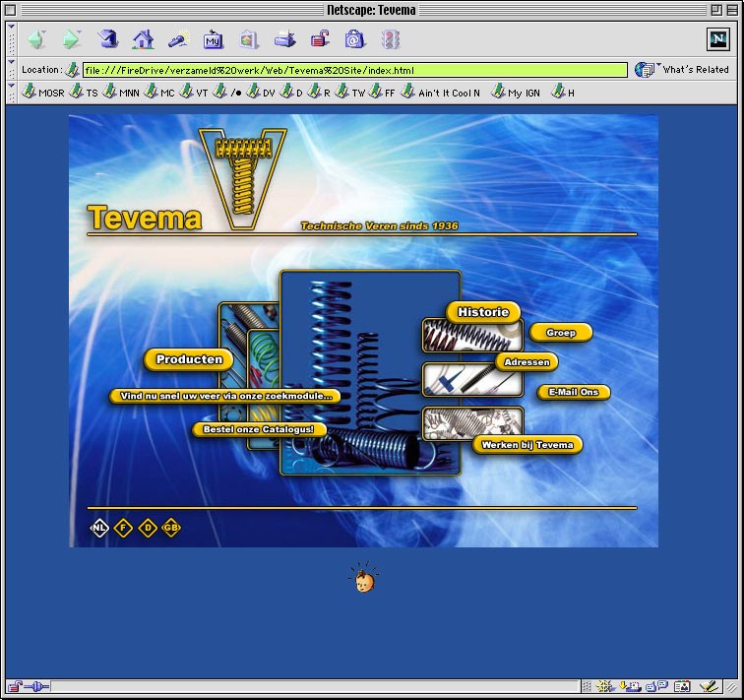Open the TW bookmark
The width and height of the screenshot is (744, 700).
pyautogui.click(x=349, y=93)
